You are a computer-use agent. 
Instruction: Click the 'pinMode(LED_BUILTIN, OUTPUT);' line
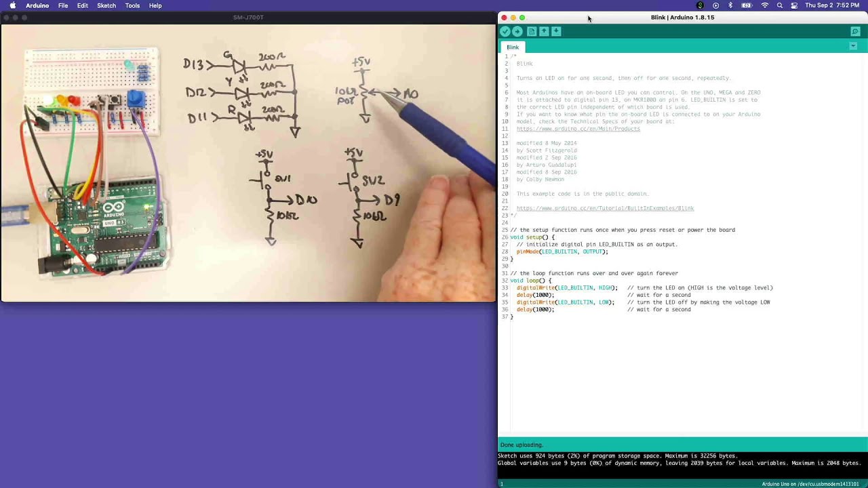(x=562, y=251)
